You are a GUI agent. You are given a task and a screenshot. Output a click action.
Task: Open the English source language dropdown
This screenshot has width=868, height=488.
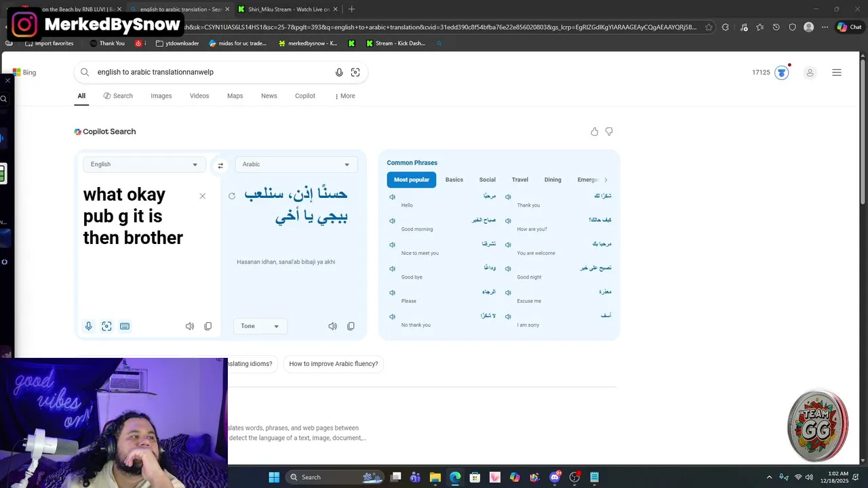coord(144,164)
